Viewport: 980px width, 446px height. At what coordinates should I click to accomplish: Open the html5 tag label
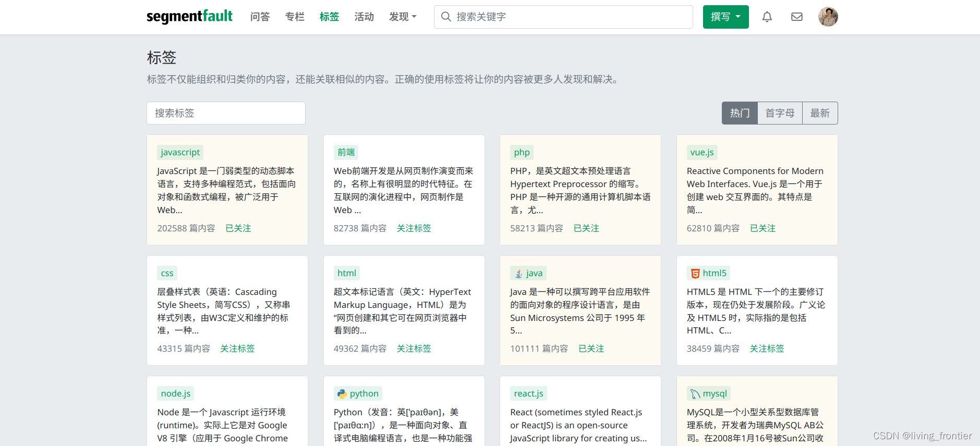(x=708, y=273)
